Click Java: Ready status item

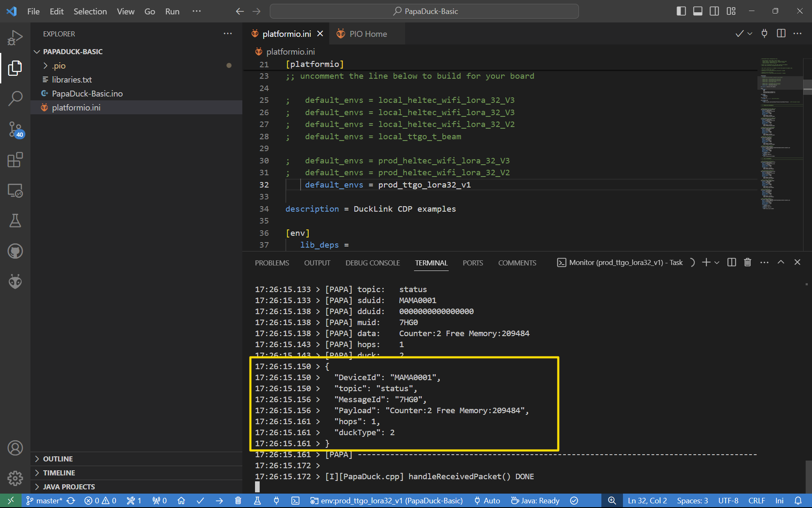tap(535, 501)
